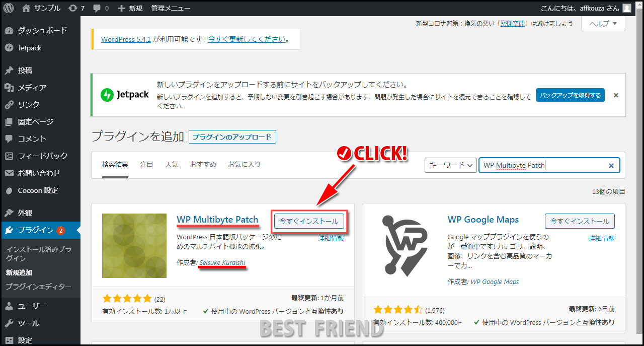Click the 有効インストール数: 1万以上 text
644x346 pixels.
tap(145, 311)
